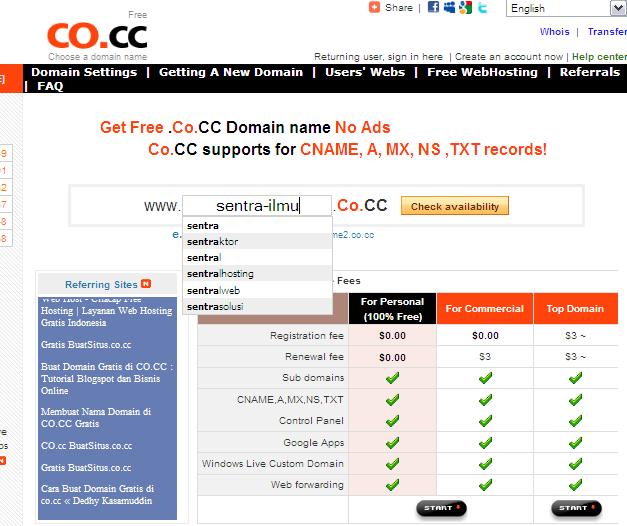Open Getting A New Domain menu
Image resolution: width=627 pixels, height=526 pixels.
(231, 72)
